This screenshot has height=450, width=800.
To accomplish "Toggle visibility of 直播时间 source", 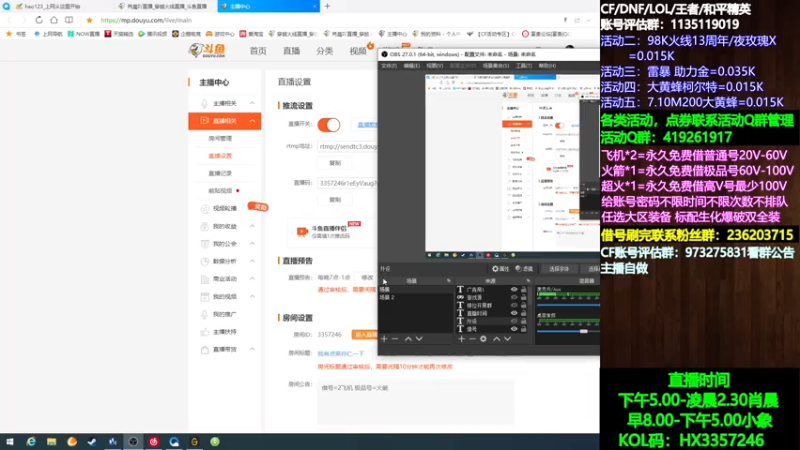I will tap(514, 313).
